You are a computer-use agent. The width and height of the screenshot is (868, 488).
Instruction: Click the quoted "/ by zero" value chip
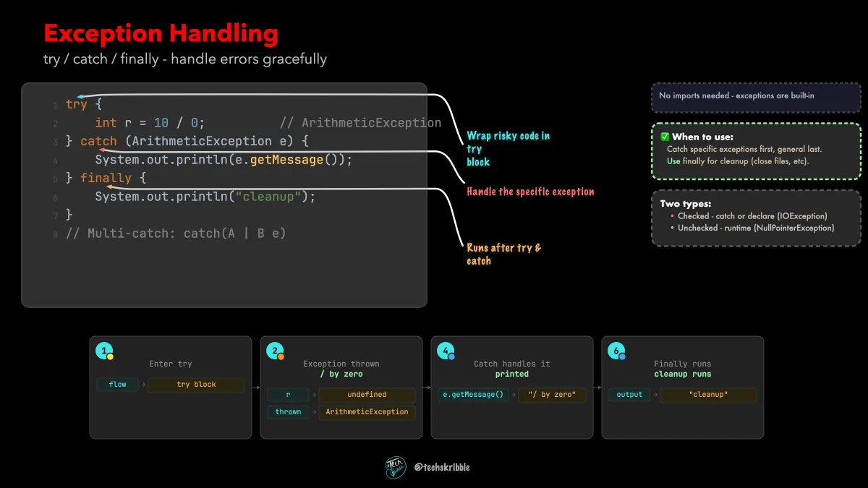pyautogui.click(x=553, y=395)
